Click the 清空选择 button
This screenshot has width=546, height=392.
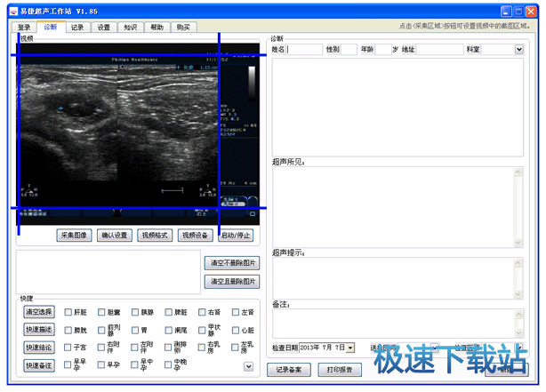pyautogui.click(x=39, y=312)
